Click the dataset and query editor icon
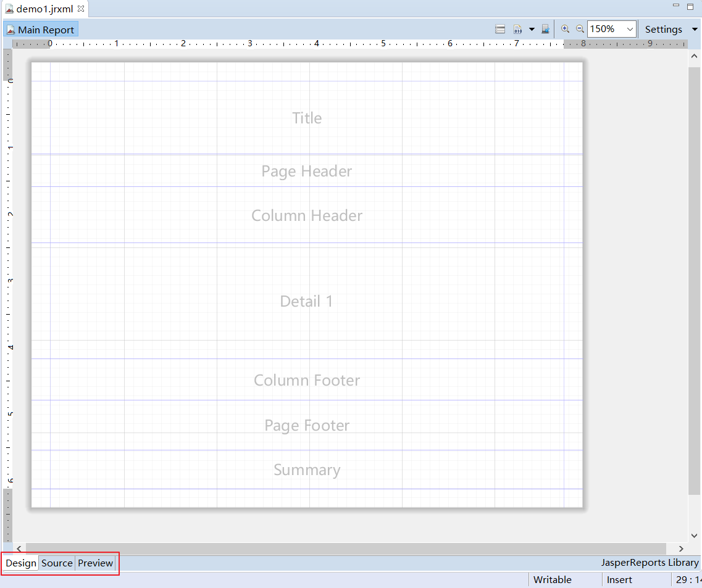Image resolution: width=702 pixels, height=588 pixels. pyautogui.click(x=500, y=29)
